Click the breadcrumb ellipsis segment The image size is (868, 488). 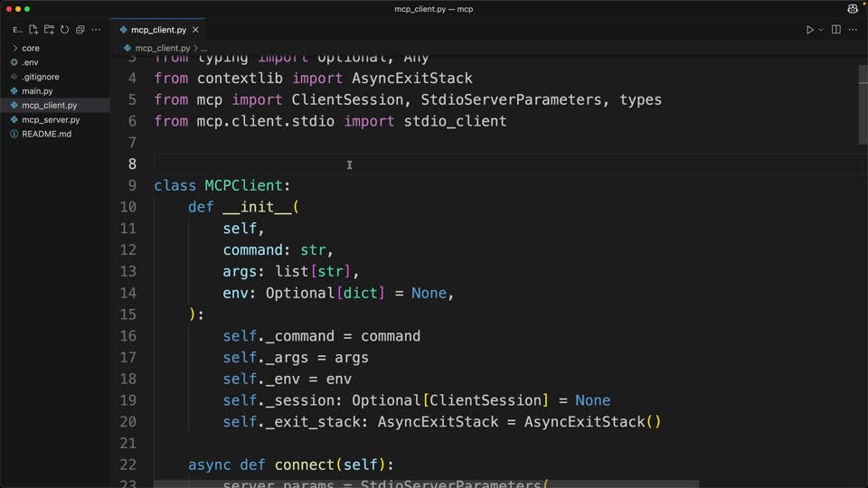click(x=204, y=49)
